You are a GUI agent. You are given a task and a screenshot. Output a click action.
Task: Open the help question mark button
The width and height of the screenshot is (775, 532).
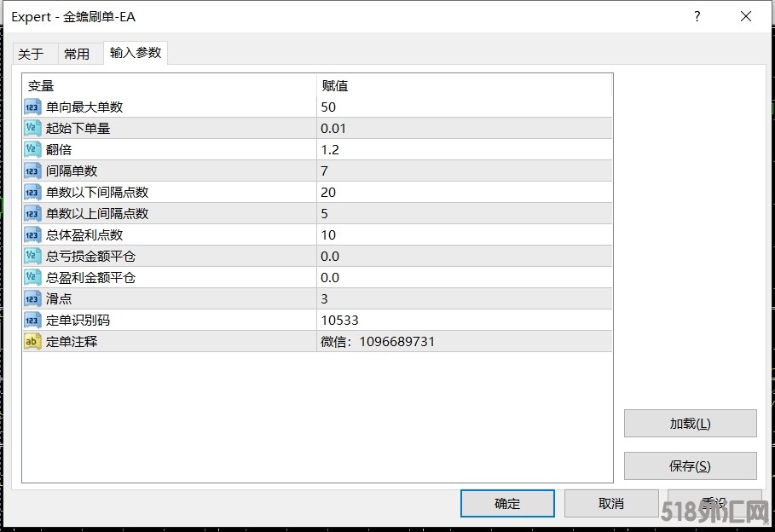click(697, 16)
